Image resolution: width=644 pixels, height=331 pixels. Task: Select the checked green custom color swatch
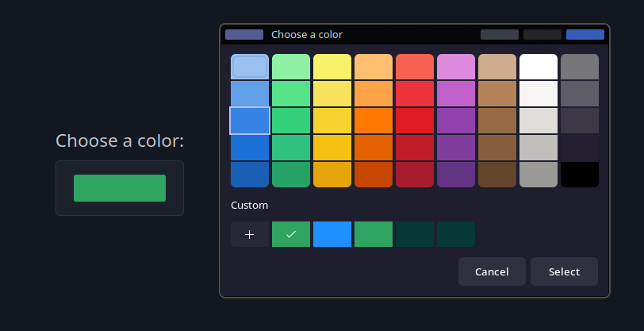pyautogui.click(x=291, y=234)
